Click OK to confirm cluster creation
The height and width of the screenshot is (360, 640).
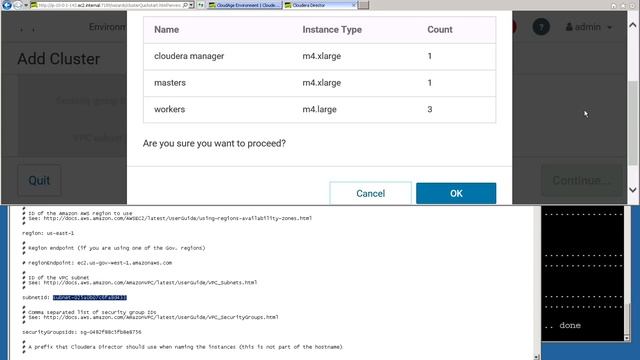point(456,193)
